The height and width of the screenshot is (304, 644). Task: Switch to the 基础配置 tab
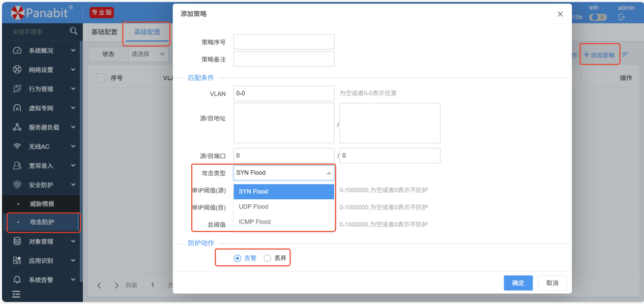click(x=104, y=32)
